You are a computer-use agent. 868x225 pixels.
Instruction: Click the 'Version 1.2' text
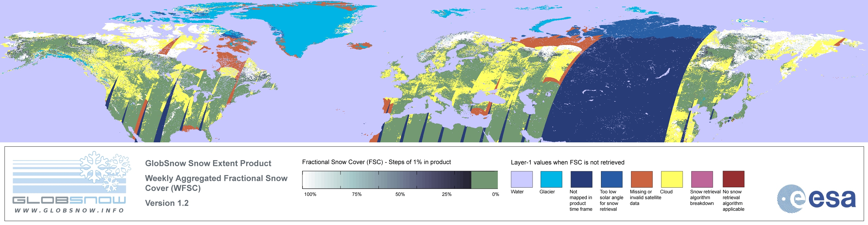click(x=167, y=203)
